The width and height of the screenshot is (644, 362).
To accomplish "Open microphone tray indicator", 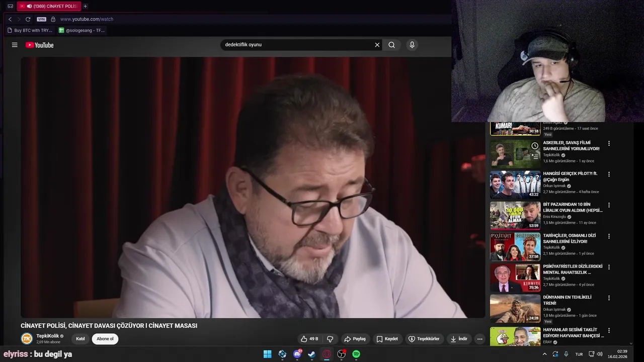I will click(x=566, y=354).
